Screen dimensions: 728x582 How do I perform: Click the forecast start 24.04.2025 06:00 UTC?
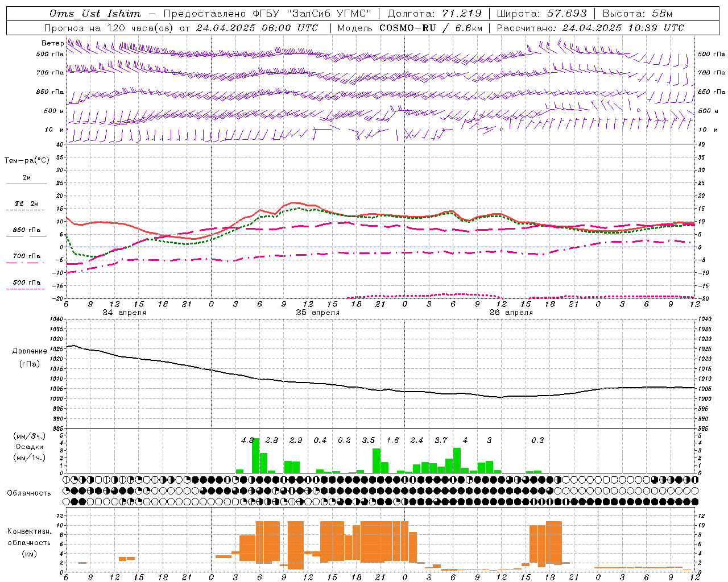[x=257, y=28]
